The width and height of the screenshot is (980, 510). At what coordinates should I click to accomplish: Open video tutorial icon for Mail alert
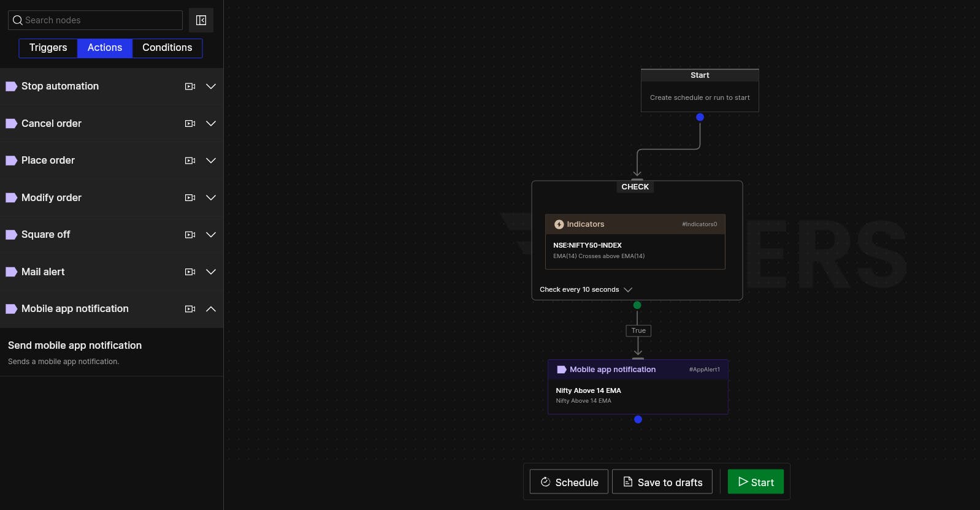click(x=190, y=272)
